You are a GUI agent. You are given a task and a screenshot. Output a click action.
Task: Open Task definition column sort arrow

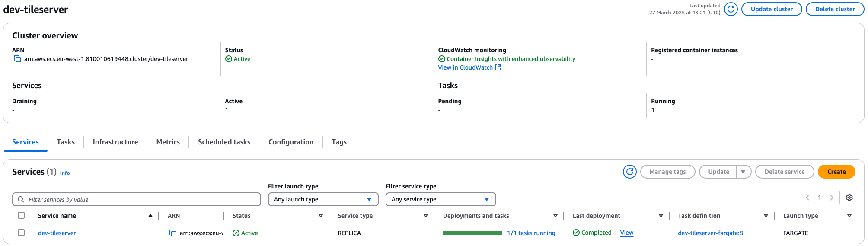pos(766,216)
